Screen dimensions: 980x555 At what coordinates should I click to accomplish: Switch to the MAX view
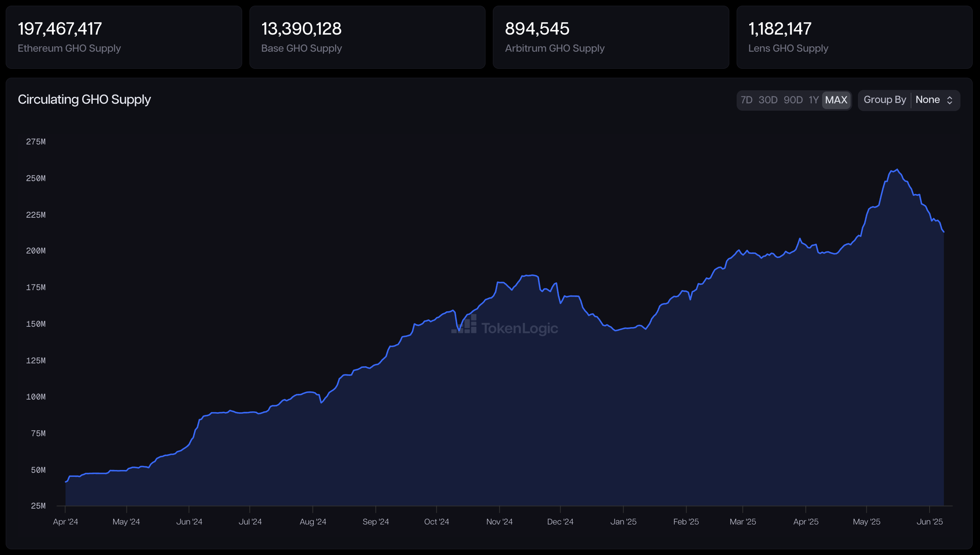[836, 100]
